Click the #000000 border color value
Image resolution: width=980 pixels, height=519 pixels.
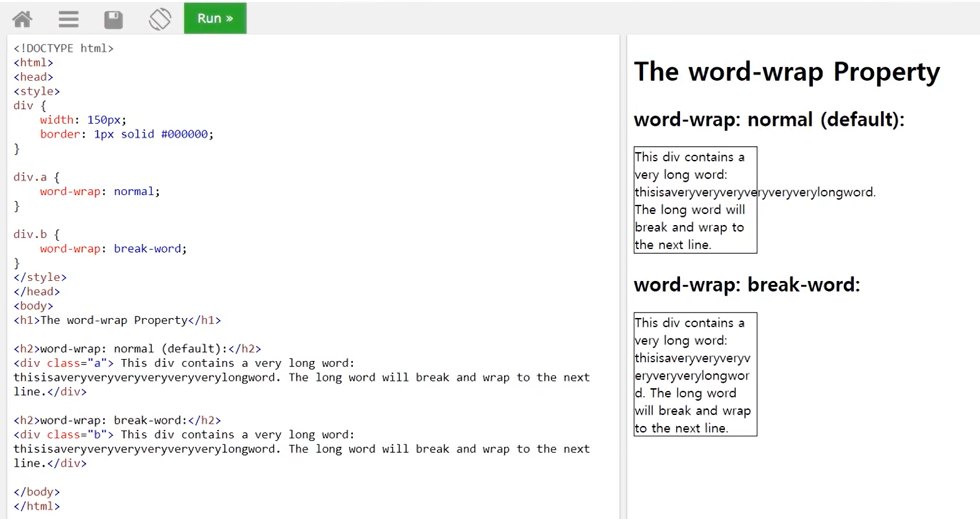[184, 134]
